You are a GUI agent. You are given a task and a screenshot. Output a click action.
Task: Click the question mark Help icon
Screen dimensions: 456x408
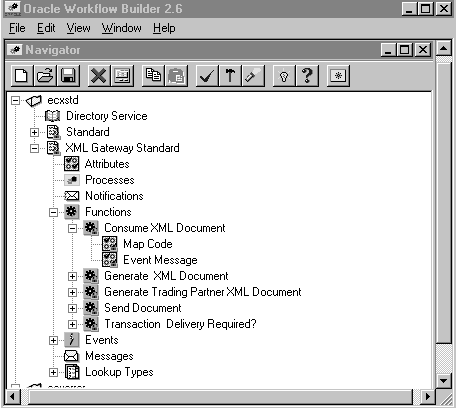(x=307, y=76)
